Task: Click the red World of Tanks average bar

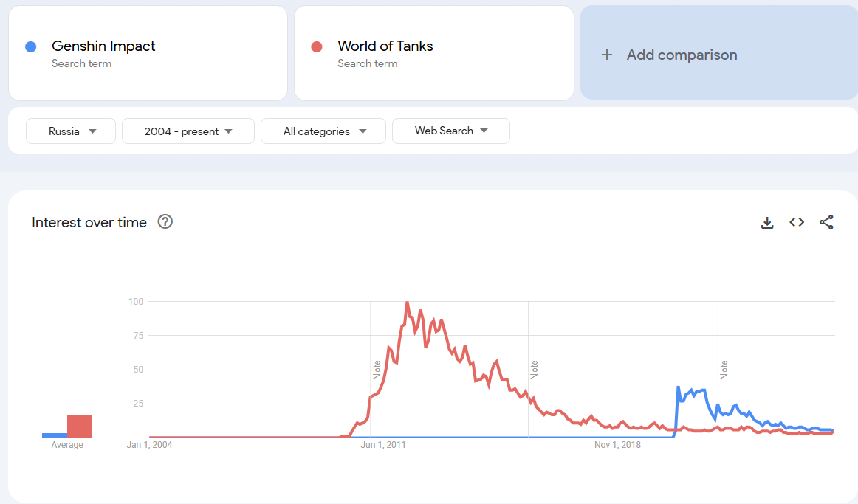Action: click(x=80, y=427)
